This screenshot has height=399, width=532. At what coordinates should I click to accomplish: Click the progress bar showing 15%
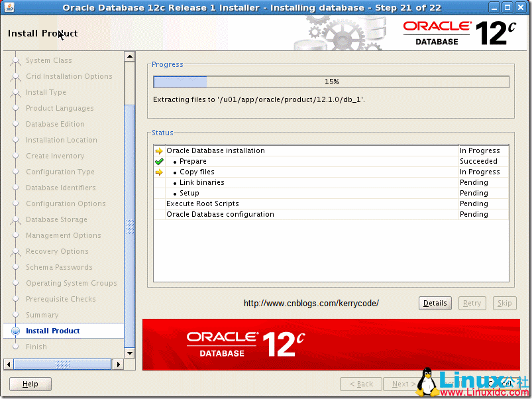[330, 82]
